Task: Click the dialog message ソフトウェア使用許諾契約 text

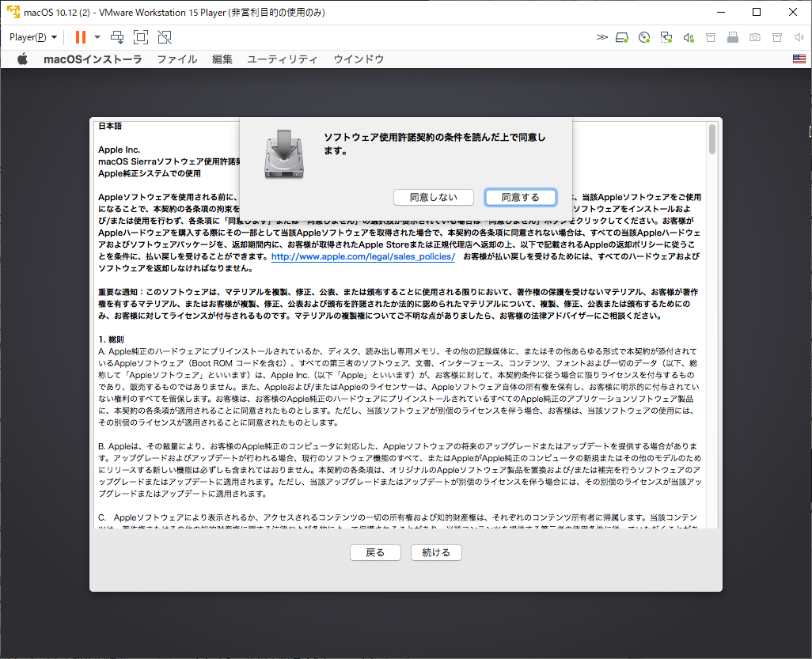Action: pos(434,144)
